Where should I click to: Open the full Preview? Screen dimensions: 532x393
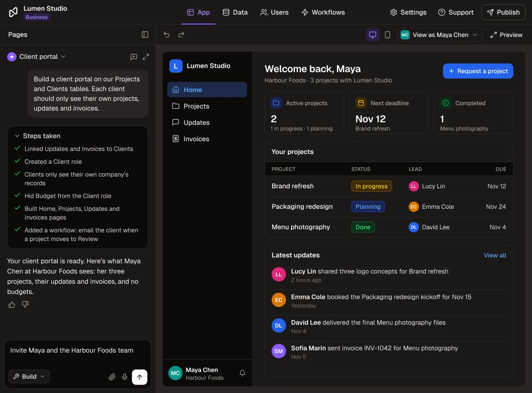pyautogui.click(x=506, y=35)
